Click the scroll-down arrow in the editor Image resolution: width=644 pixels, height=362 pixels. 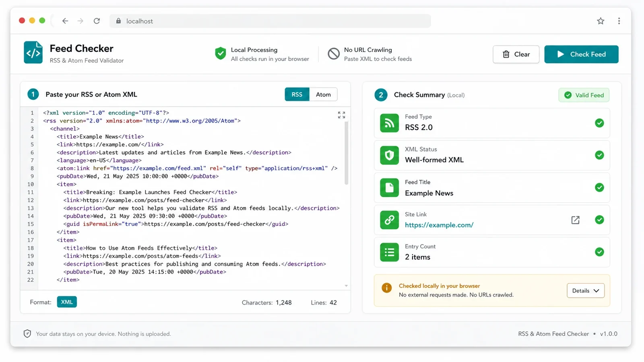pyautogui.click(x=346, y=286)
